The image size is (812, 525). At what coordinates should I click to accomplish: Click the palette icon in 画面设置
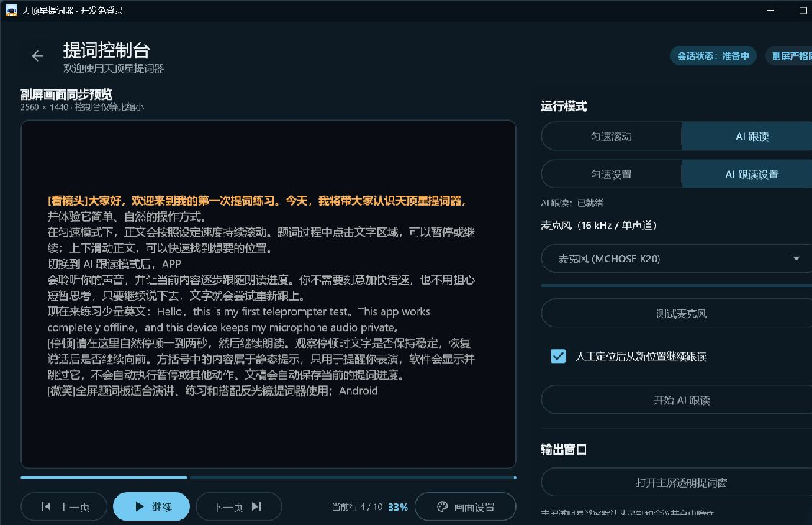(442, 507)
